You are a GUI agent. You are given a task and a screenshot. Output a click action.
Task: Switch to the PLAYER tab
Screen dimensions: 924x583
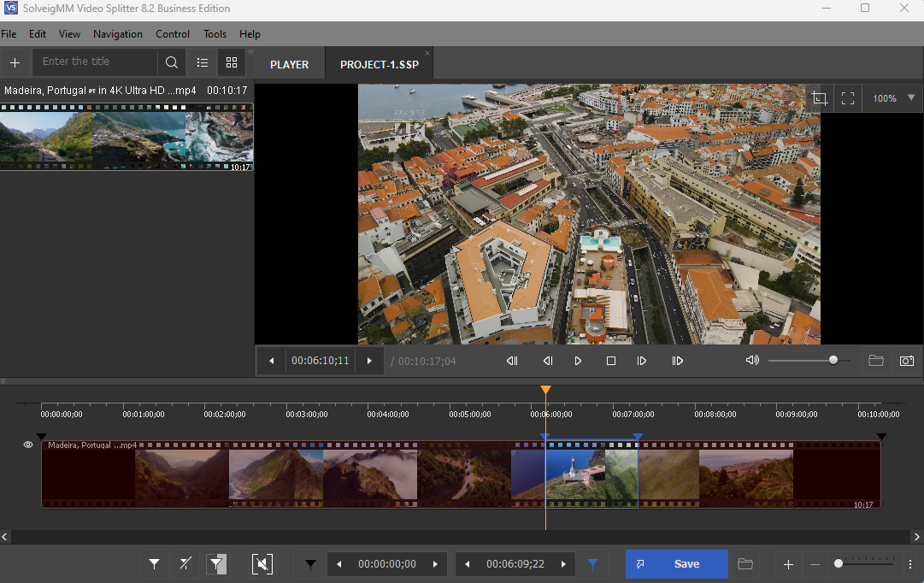click(289, 64)
